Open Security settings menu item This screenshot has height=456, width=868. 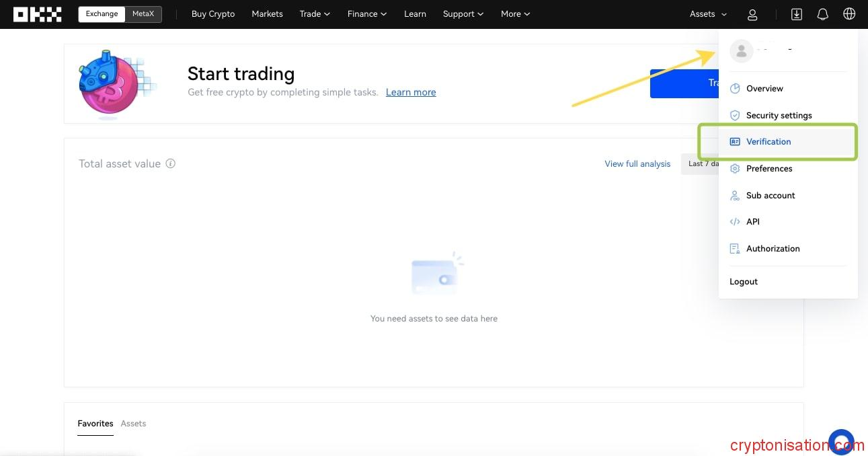779,116
